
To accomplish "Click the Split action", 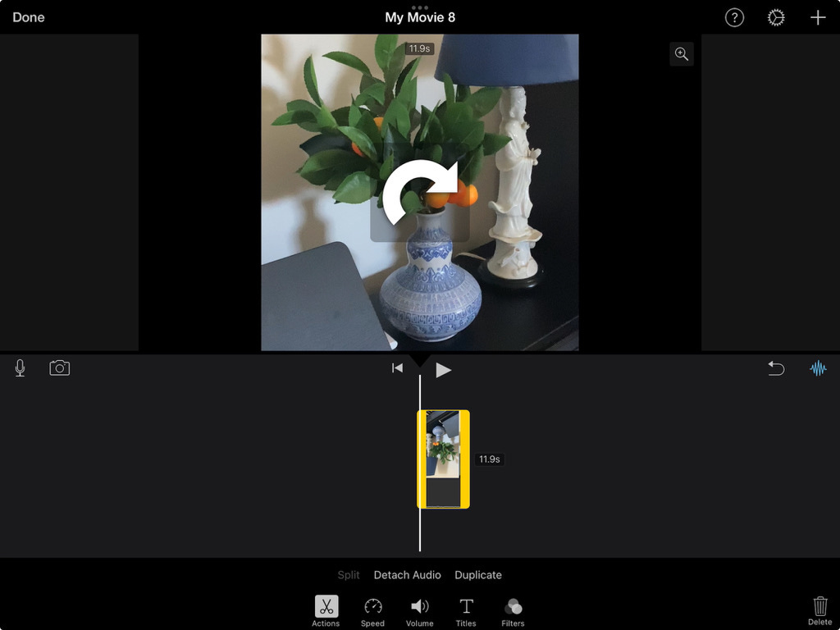I will pyautogui.click(x=348, y=575).
